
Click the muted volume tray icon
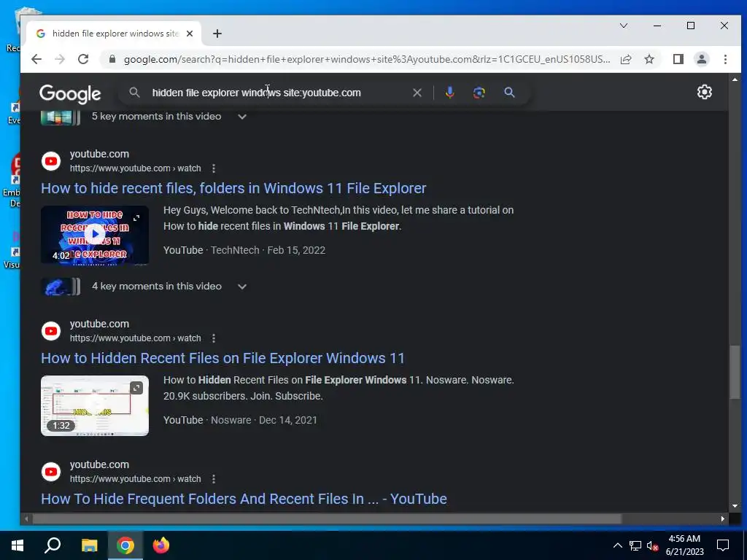pos(653,545)
